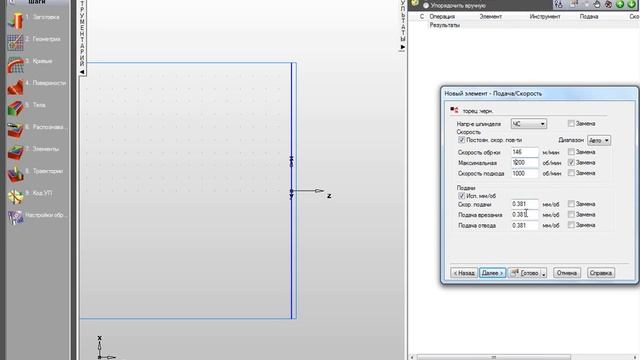The width and height of the screenshot is (640, 360).
Task: Open step 6 Распознавание icon
Action: [15, 130]
